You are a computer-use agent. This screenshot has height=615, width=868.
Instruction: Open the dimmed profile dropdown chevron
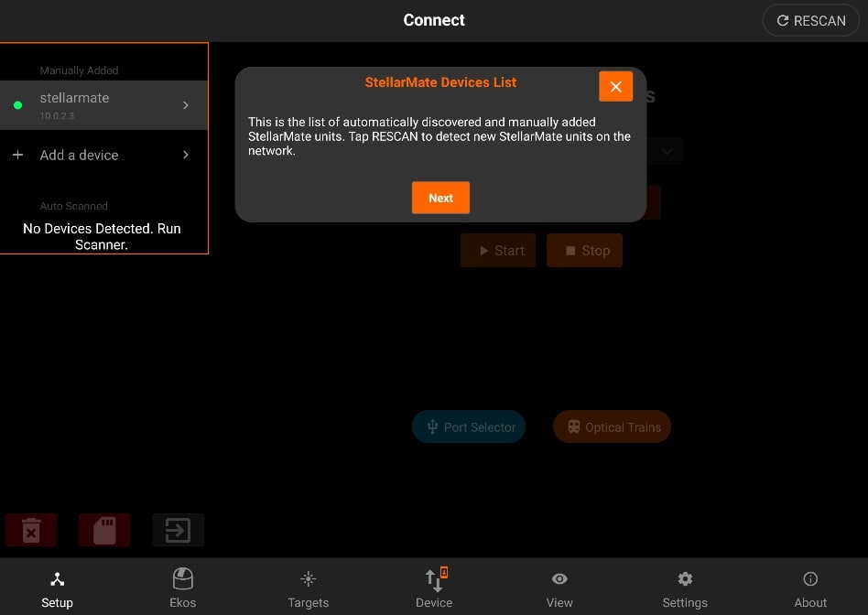click(x=667, y=151)
